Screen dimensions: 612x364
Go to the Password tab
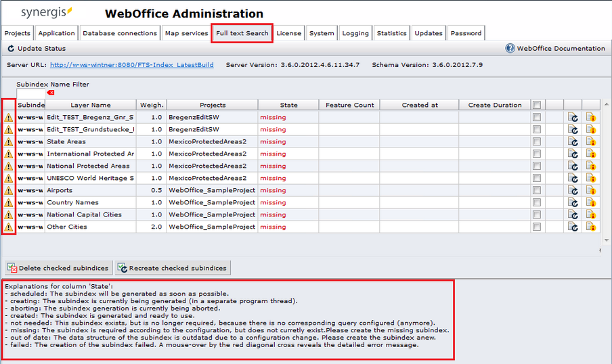[x=466, y=33]
